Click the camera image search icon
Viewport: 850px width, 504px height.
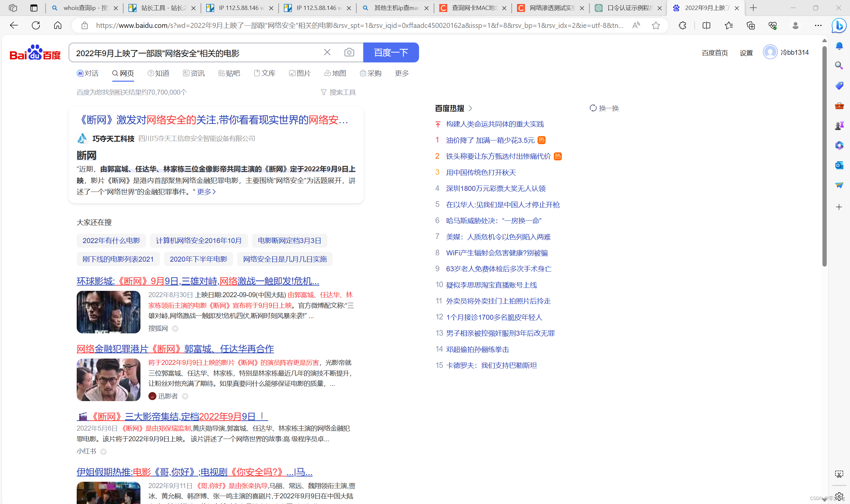click(x=349, y=52)
